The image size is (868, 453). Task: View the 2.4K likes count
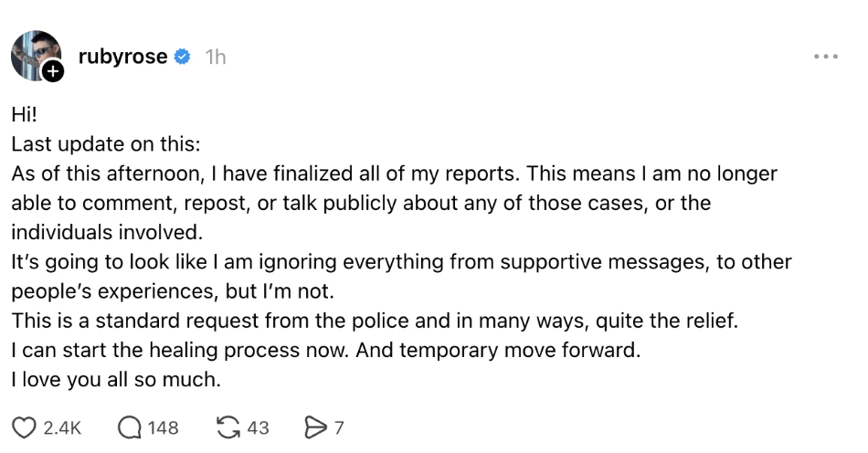pyautogui.click(x=63, y=427)
